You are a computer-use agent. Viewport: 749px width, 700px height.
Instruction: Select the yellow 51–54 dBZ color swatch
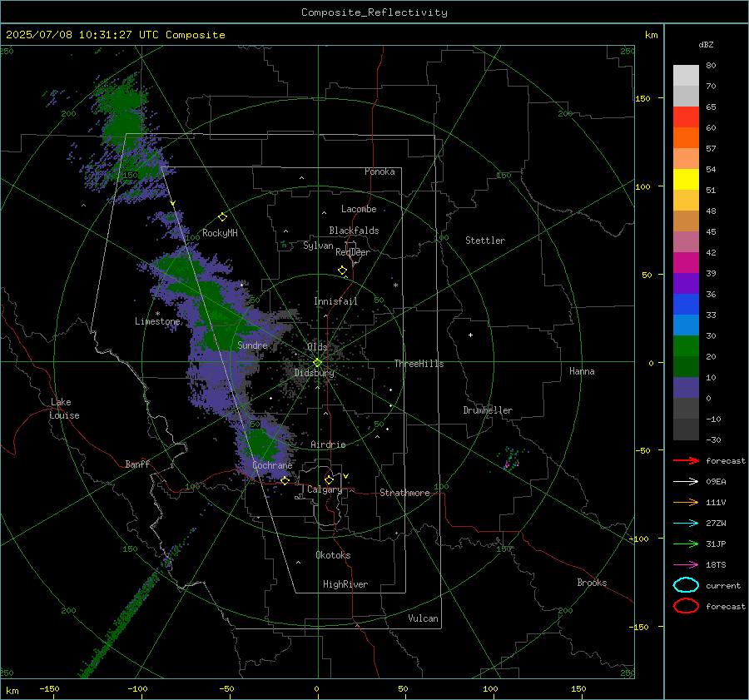pos(686,180)
